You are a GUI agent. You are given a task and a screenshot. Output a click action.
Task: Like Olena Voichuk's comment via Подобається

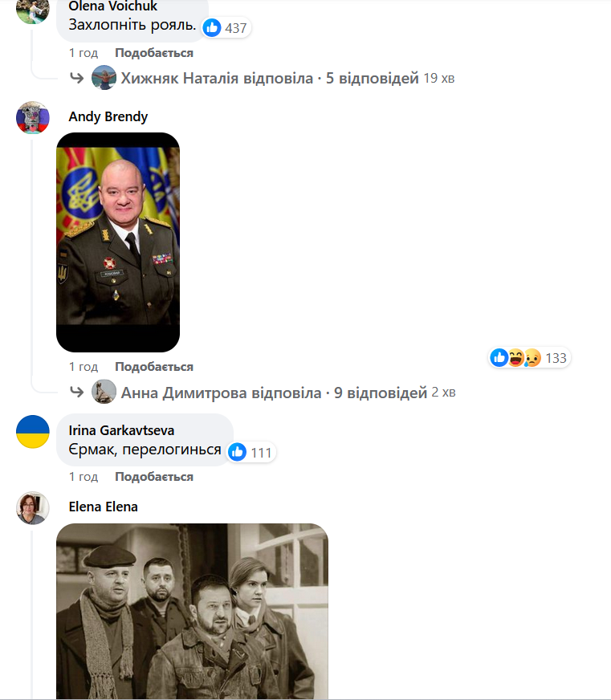(154, 53)
